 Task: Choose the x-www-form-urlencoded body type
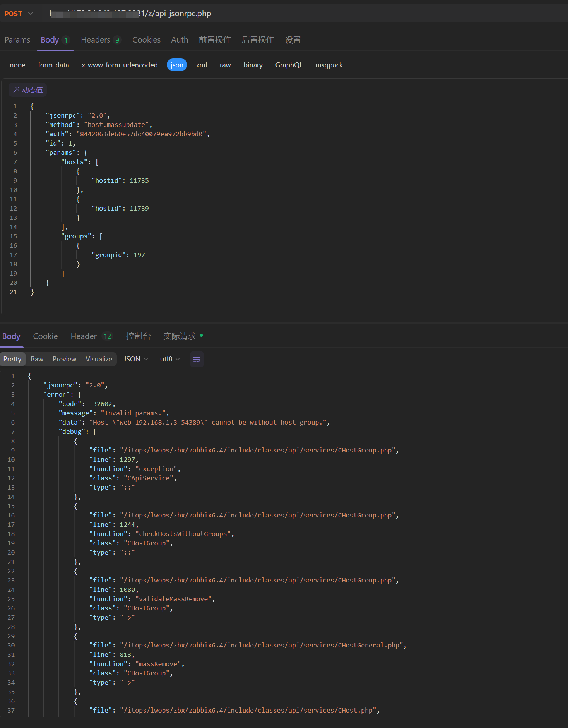pos(120,65)
